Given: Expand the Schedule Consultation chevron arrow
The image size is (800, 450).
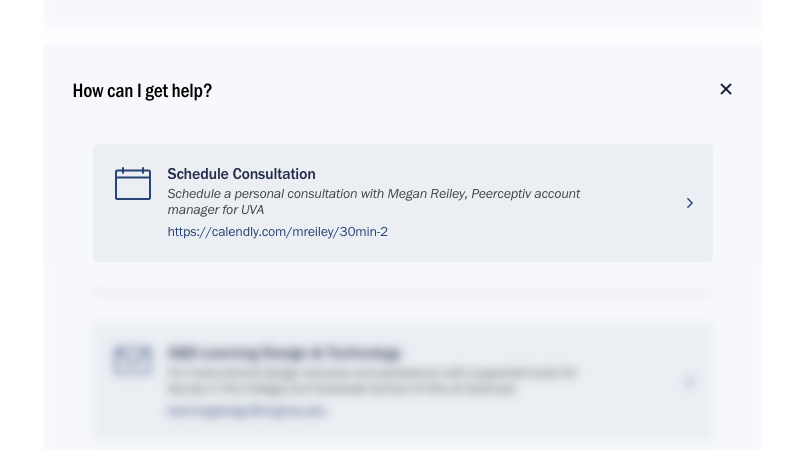Looking at the screenshot, I should 690,203.
